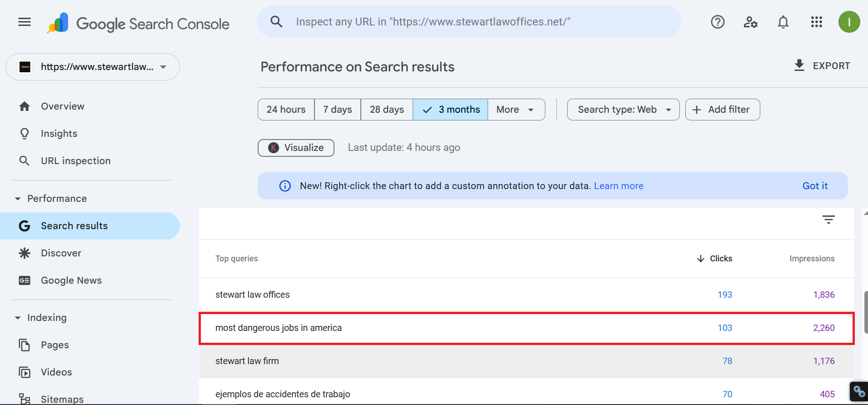Select the 3 months date range

click(450, 110)
